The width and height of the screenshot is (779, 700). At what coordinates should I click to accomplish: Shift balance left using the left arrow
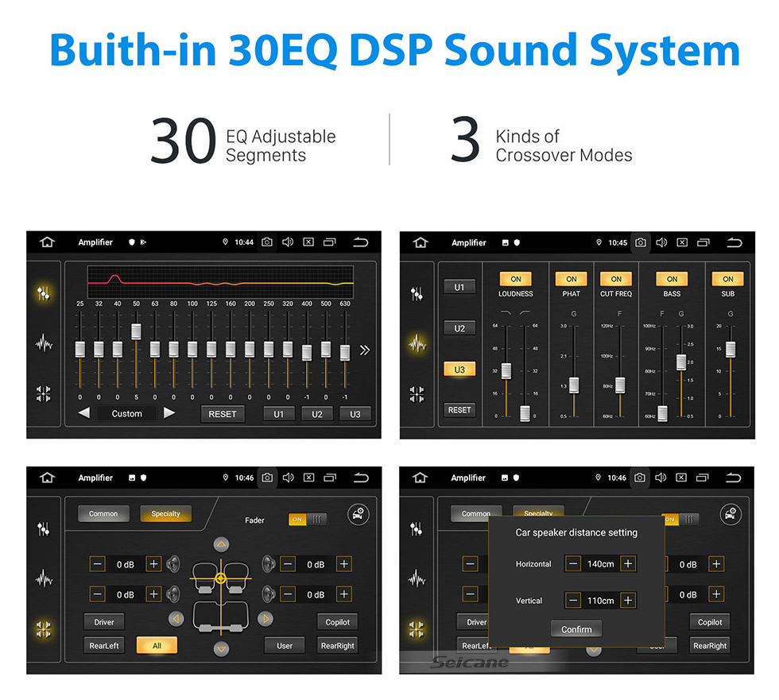tap(176, 619)
